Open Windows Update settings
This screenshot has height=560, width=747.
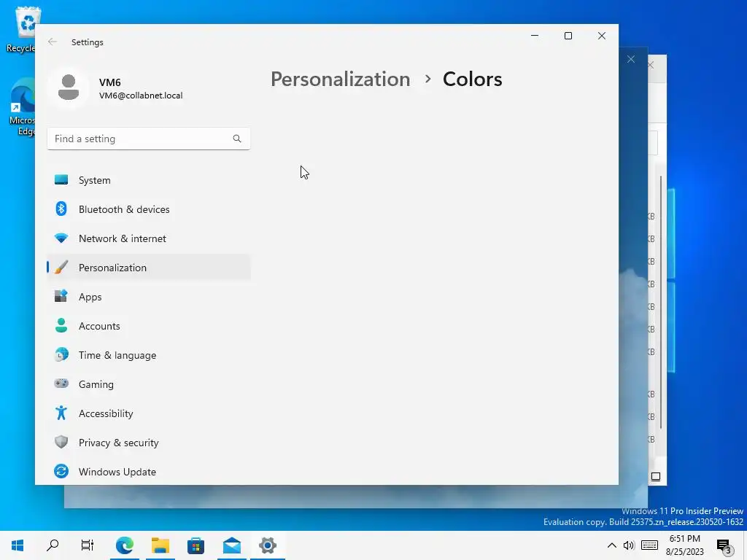[x=149, y=472]
